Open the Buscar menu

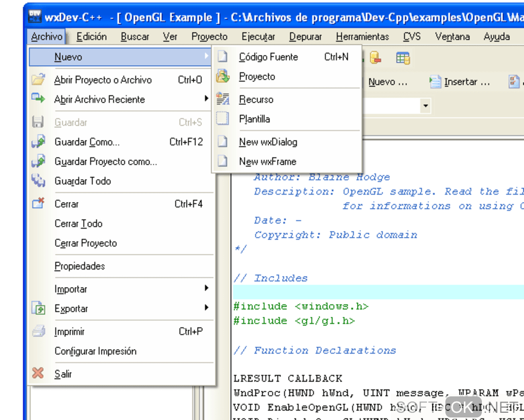point(135,36)
